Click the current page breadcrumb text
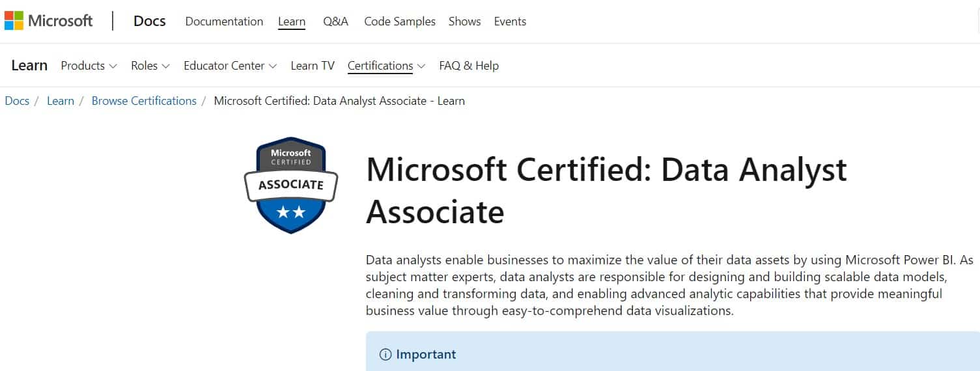 (339, 101)
